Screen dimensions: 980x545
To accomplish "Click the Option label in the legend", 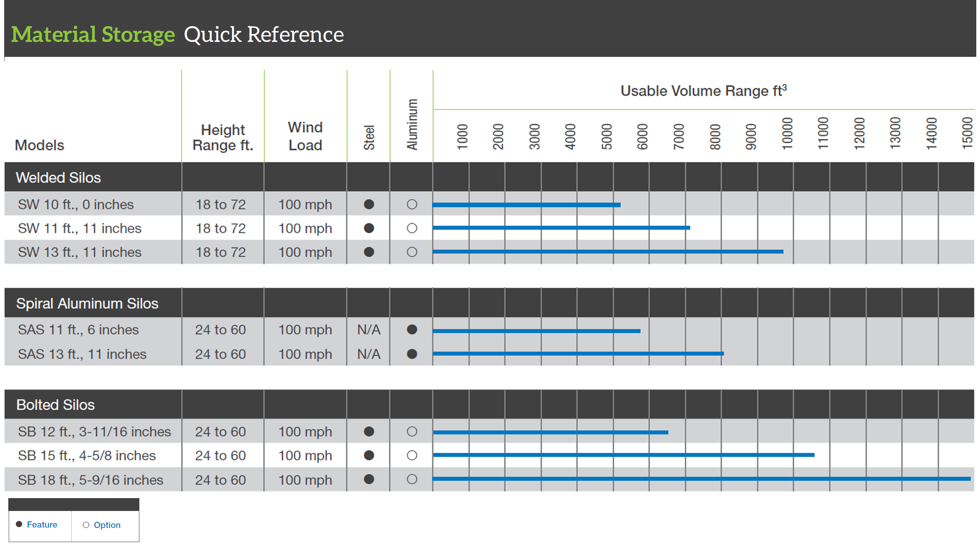I will 107,525.
